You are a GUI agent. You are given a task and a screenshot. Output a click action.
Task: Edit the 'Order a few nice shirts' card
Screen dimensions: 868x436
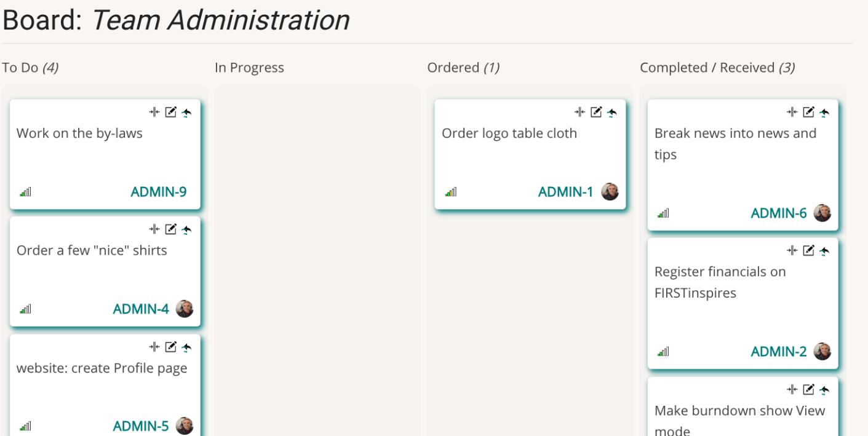tap(170, 229)
